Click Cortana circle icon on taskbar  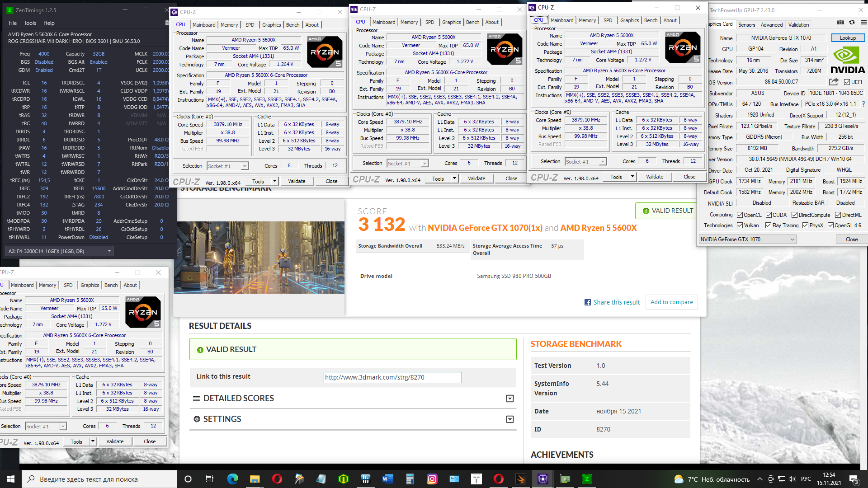point(188,479)
